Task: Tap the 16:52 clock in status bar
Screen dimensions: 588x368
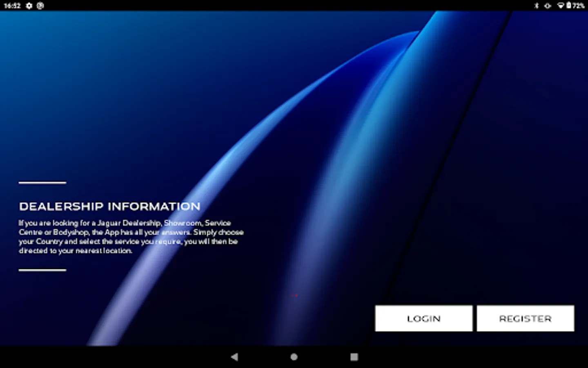Action: (12, 6)
